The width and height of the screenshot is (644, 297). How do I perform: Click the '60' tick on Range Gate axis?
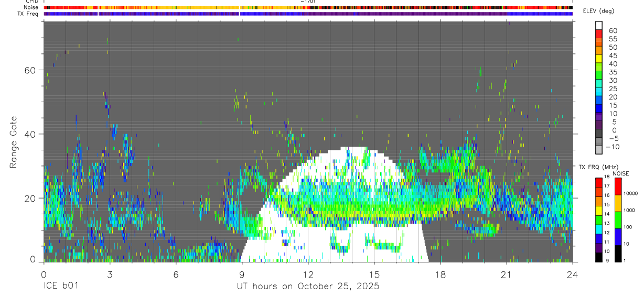[x=30, y=70]
